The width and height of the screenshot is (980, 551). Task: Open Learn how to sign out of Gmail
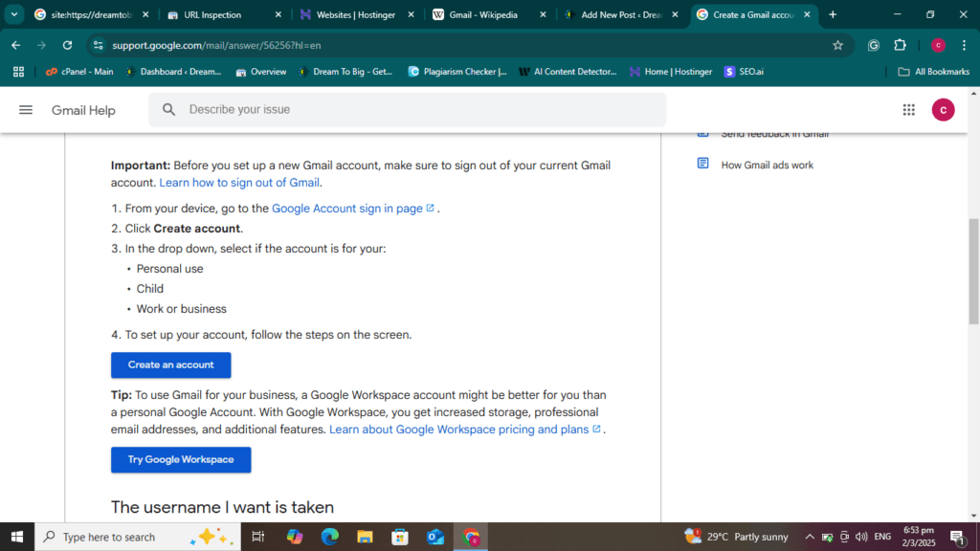tap(239, 183)
